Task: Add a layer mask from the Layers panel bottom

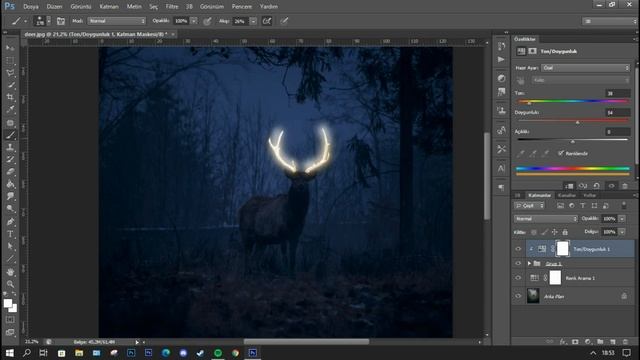Action: pos(575,342)
